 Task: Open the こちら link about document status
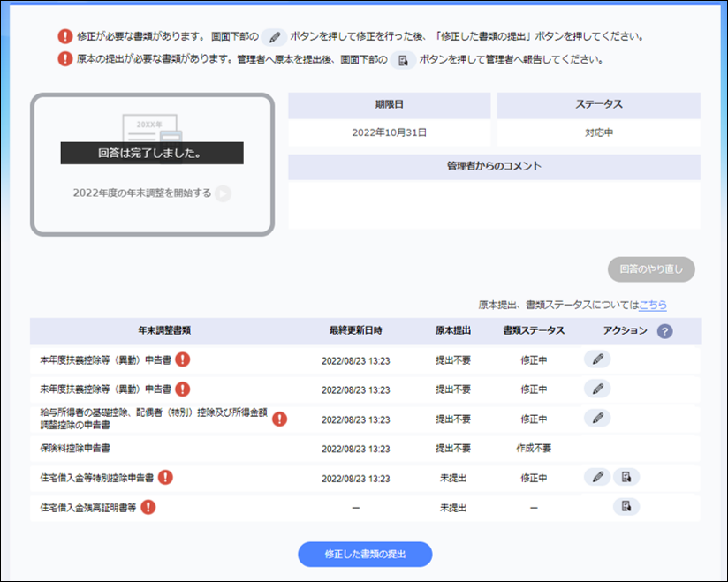[x=653, y=305]
